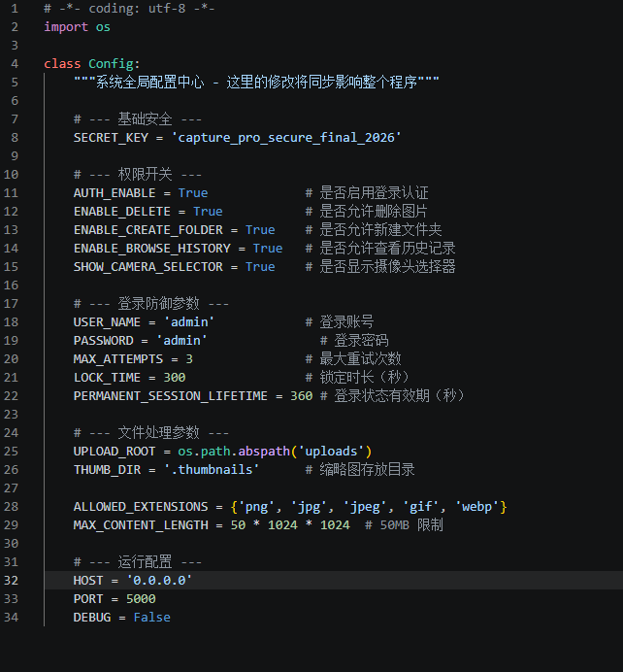Image resolution: width=623 pixels, height=672 pixels.
Task: Click the '.thumbnails' string value
Action: pos(211,470)
